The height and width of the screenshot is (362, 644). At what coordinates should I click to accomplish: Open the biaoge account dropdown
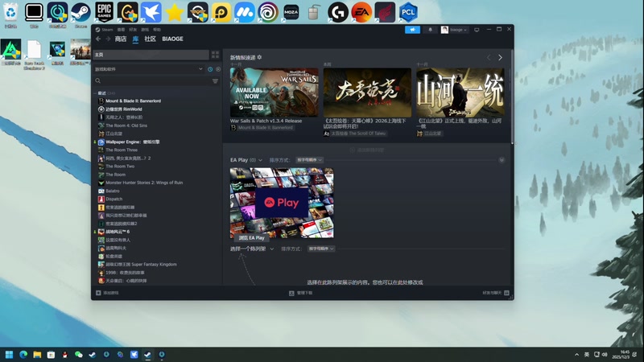(455, 30)
